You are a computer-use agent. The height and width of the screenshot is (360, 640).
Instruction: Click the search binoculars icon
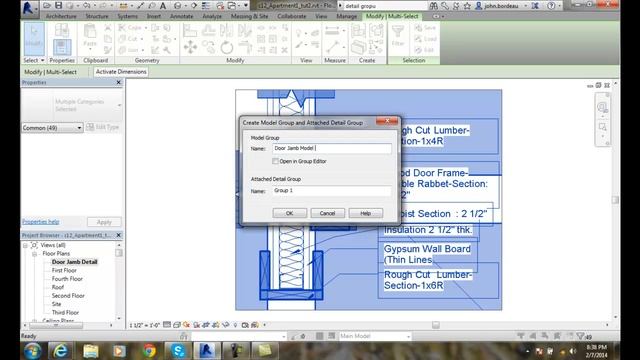[x=433, y=6]
